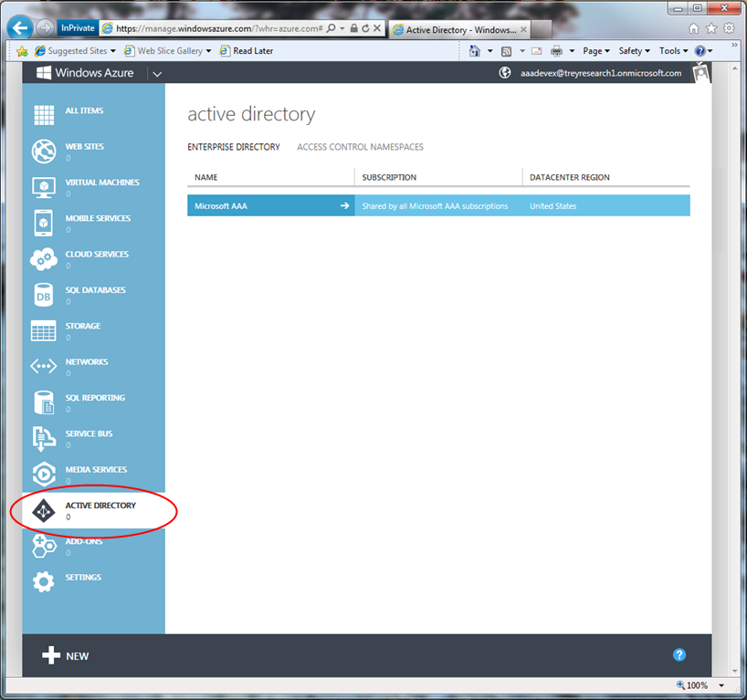This screenshot has height=700, width=747.
Task: Select the SQL Databases DB icon
Action: coord(43,295)
